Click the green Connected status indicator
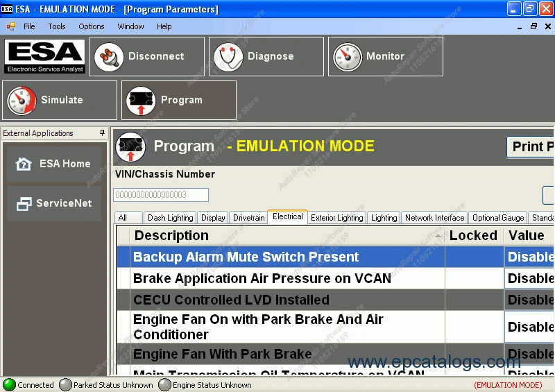 click(9, 385)
